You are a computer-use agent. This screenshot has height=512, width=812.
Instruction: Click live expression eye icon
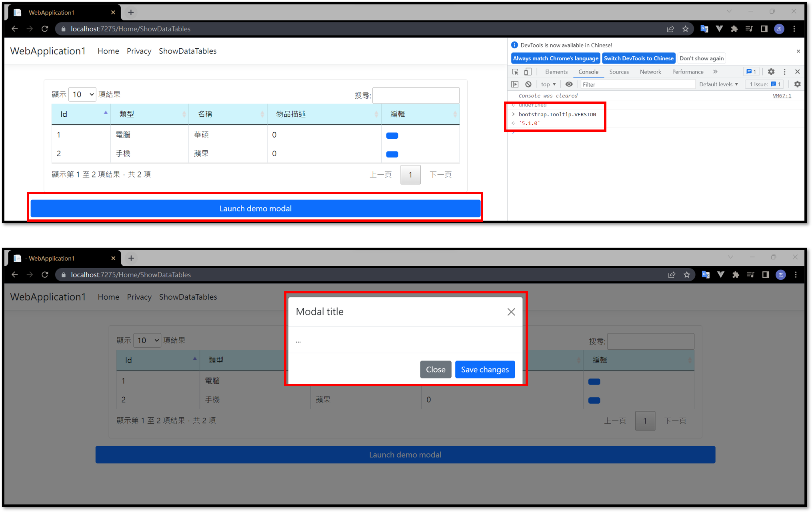569,84
